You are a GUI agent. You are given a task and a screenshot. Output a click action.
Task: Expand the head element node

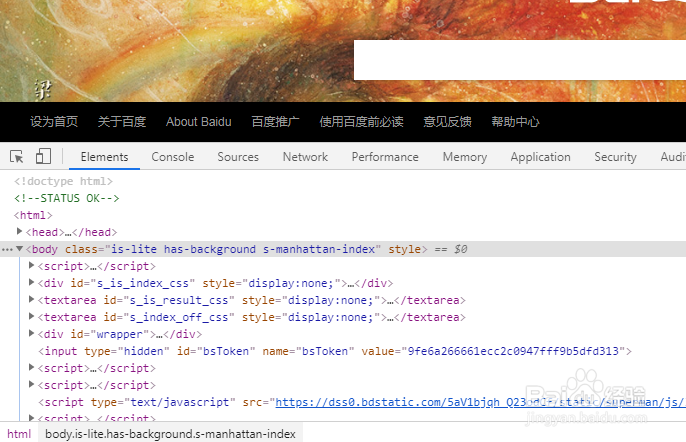19,231
